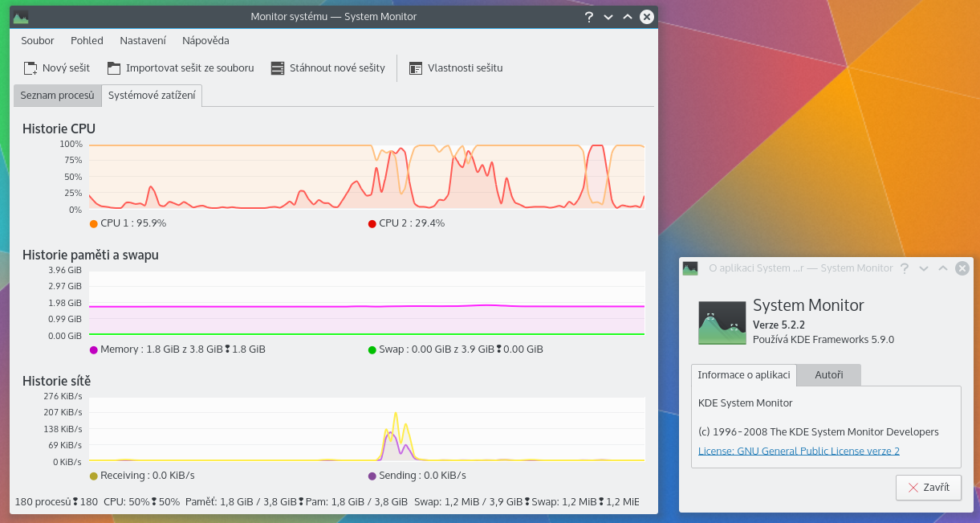Click the red CPU 2 legend dot
The width and height of the screenshot is (980, 523).
click(x=372, y=224)
